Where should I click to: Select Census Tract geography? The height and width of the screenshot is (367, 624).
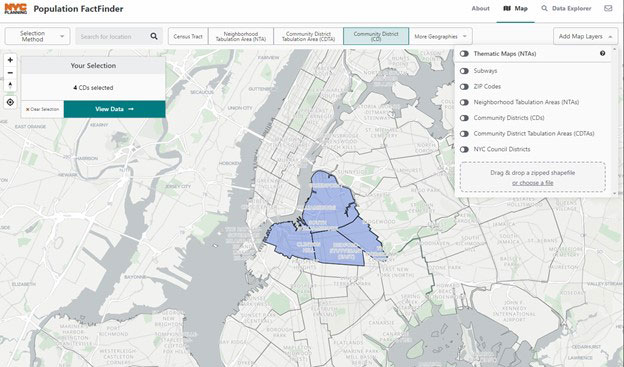[x=188, y=36]
